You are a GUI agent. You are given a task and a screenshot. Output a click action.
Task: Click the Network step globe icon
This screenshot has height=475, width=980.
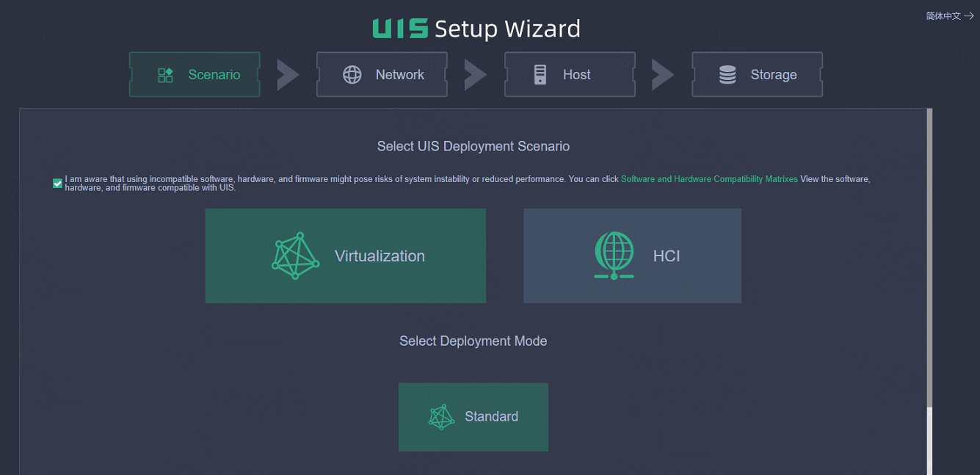click(352, 75)
